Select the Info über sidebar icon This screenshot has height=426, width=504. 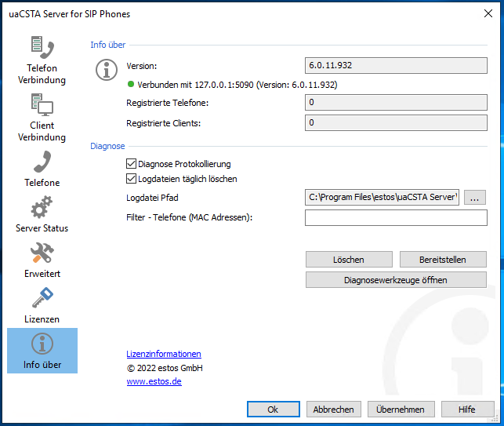tap(42, 344)
